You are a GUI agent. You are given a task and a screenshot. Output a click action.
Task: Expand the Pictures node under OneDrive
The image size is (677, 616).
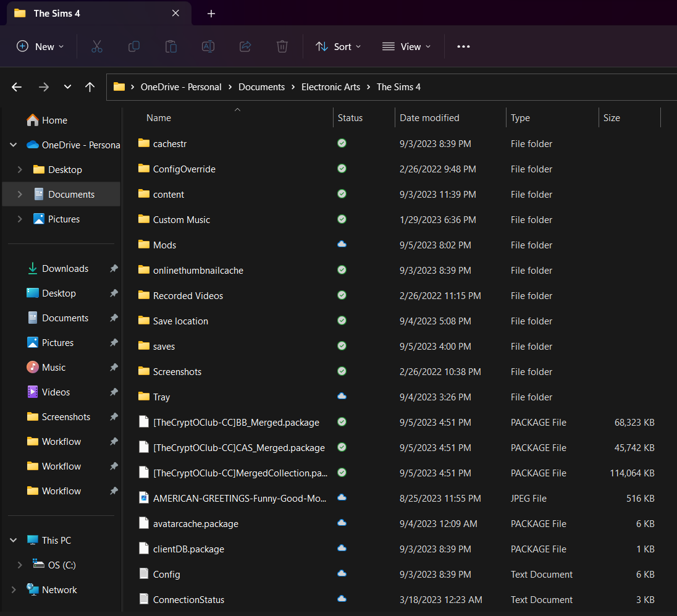coord(20,219)
